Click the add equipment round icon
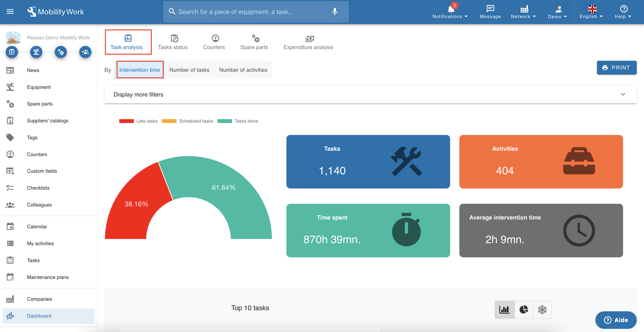644x332 pixels. click(x=36, y=52)
